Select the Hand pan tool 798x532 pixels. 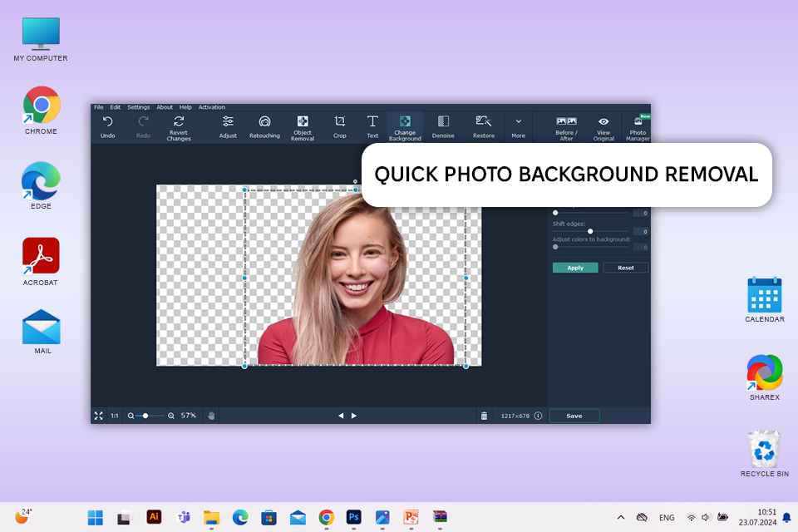211,416
